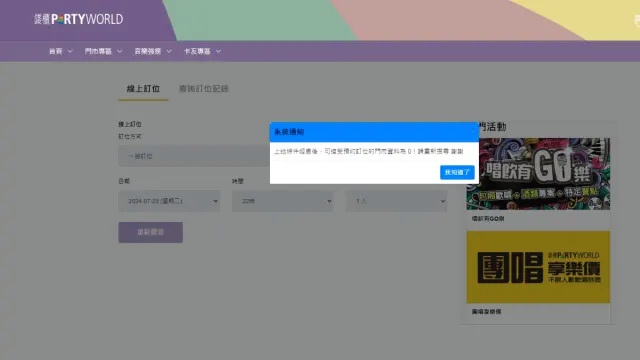
Task: Click the PartyWorld logo in the header
Action: tap(78, 19)
